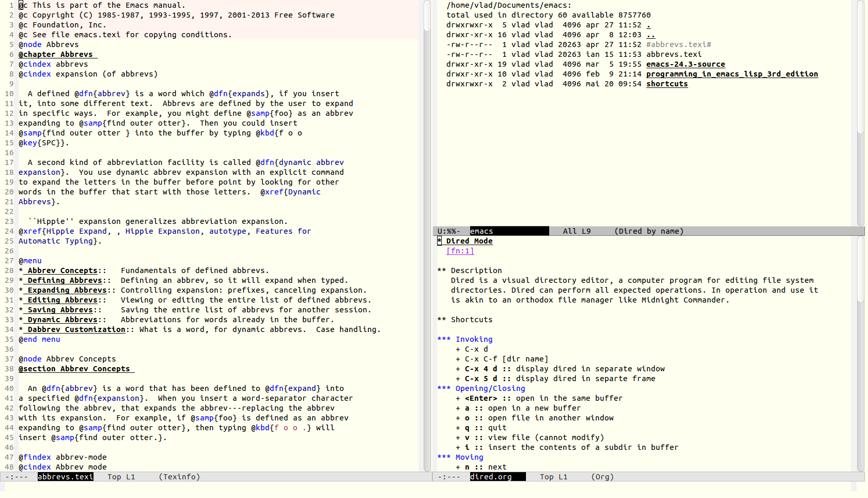
Task: Place cursor on the '@menu' line
Action: point(30,261)
